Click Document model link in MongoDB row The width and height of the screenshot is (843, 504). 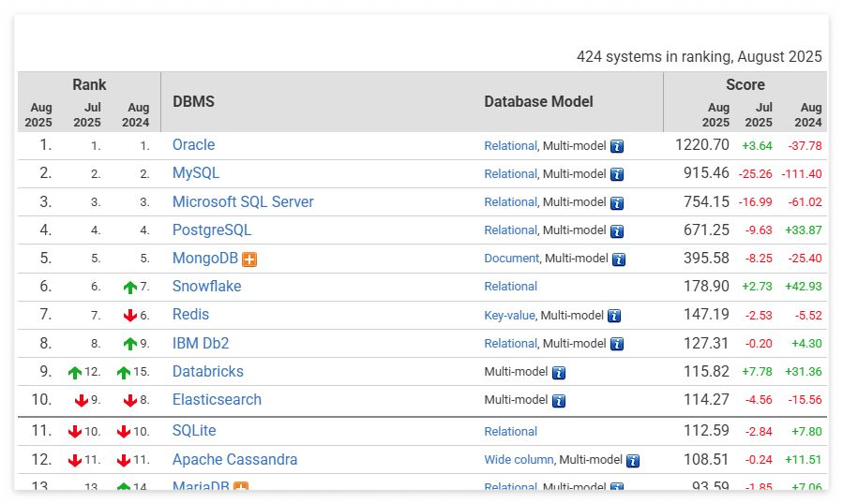512,259
